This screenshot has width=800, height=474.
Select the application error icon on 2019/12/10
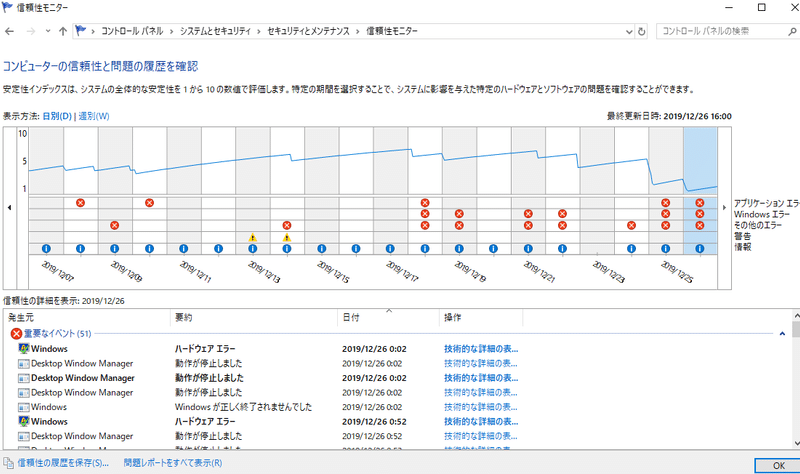pyautogui.click(x=149, y=203)
